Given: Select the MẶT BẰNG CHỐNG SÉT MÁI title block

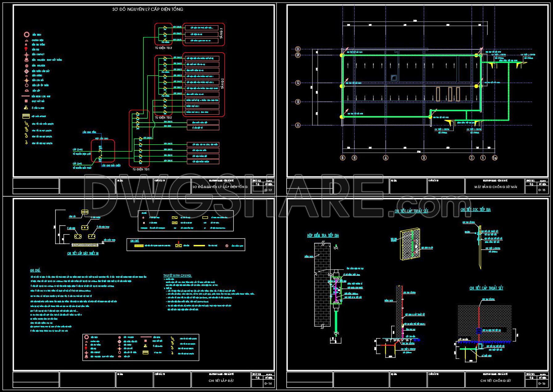Looking at the screenshot, I should pyautogui.click(x=495, y=187).
